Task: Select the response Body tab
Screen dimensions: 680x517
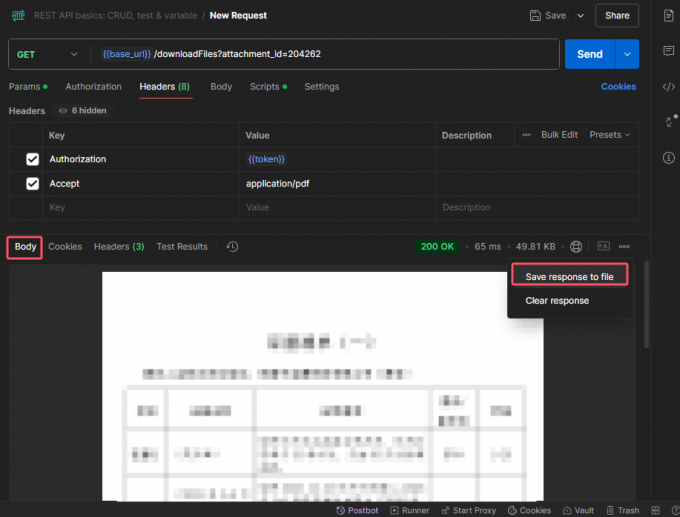Action: click(25, 247)
